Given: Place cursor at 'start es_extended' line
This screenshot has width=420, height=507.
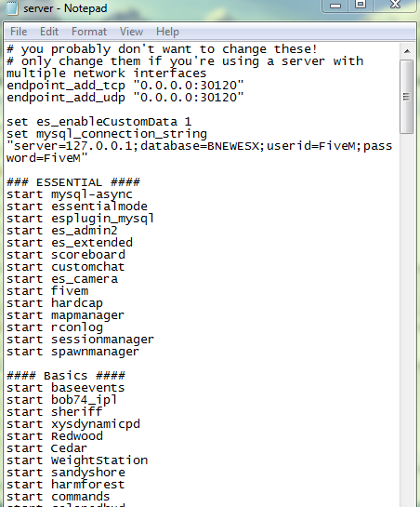Looking at the screenshot, I should [70, 243].
